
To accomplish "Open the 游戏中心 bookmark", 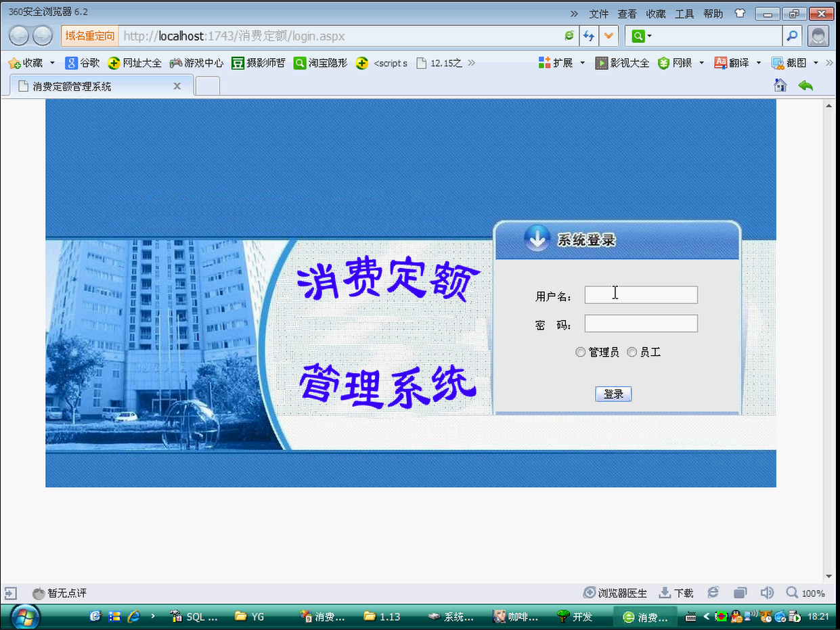I will (x=196, y=63).
